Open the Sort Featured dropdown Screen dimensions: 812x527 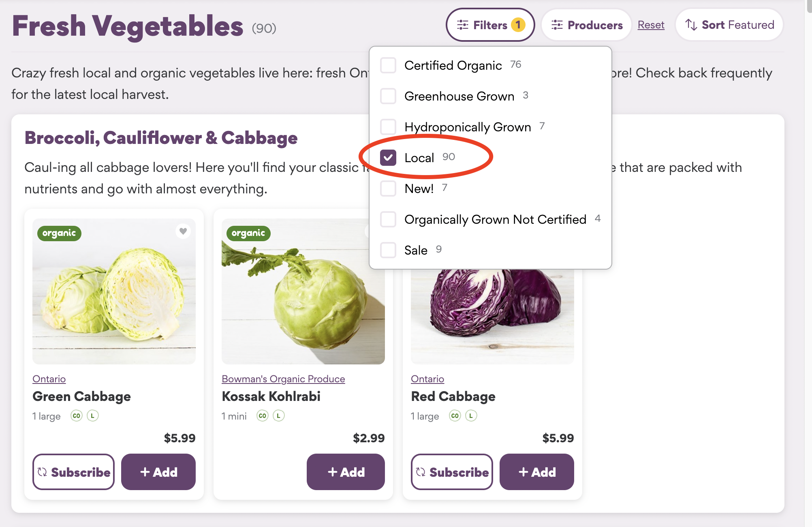coord(729,25)
